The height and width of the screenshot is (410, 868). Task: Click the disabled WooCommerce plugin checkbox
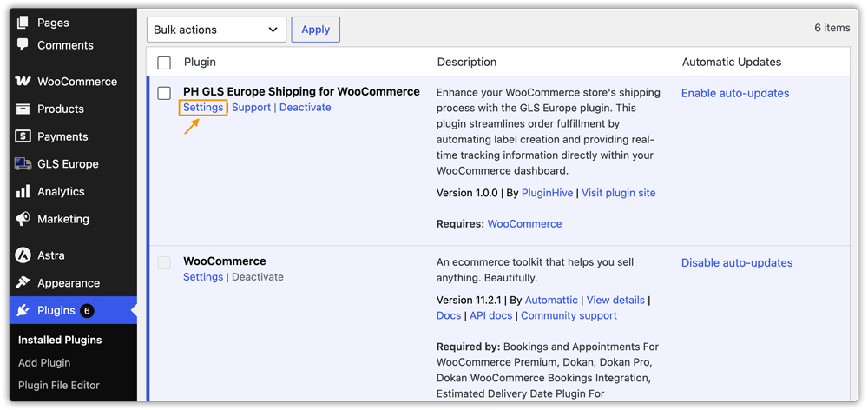pos(164,262)
